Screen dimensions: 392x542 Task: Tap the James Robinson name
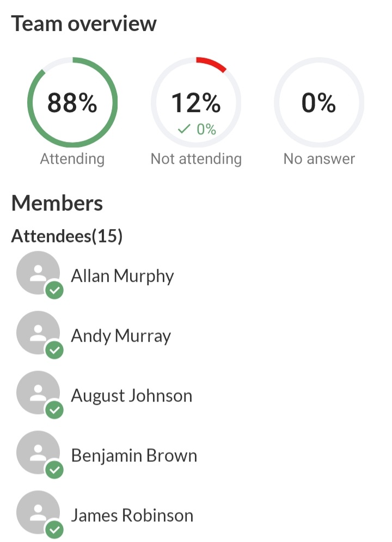pos(132,515)
